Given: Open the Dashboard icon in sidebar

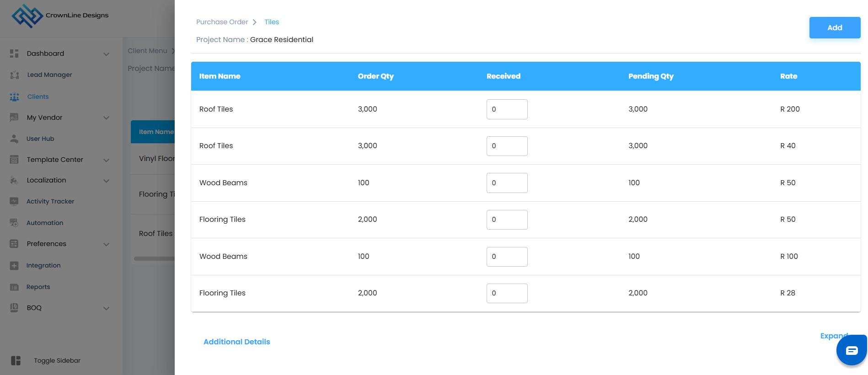Looking at the screenshot, I should pos(14,54).
